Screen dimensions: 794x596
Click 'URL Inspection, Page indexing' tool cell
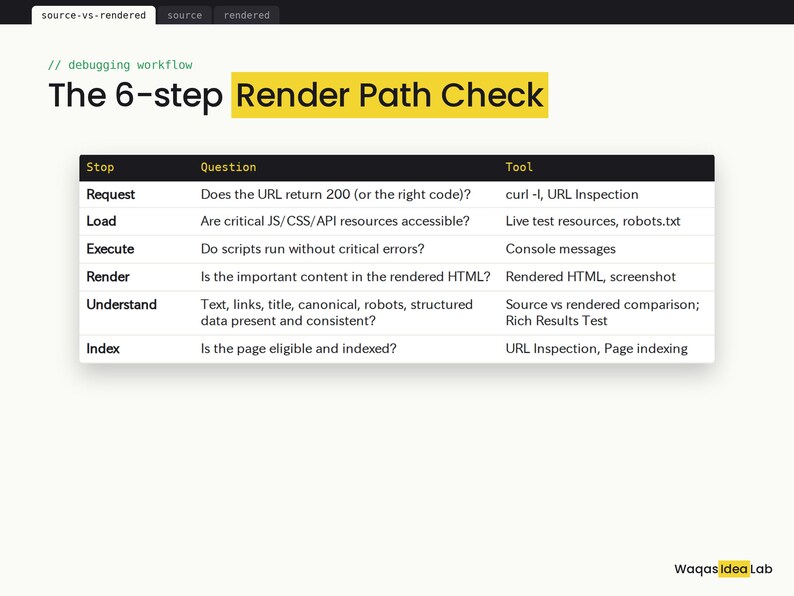tap(597, 349)
